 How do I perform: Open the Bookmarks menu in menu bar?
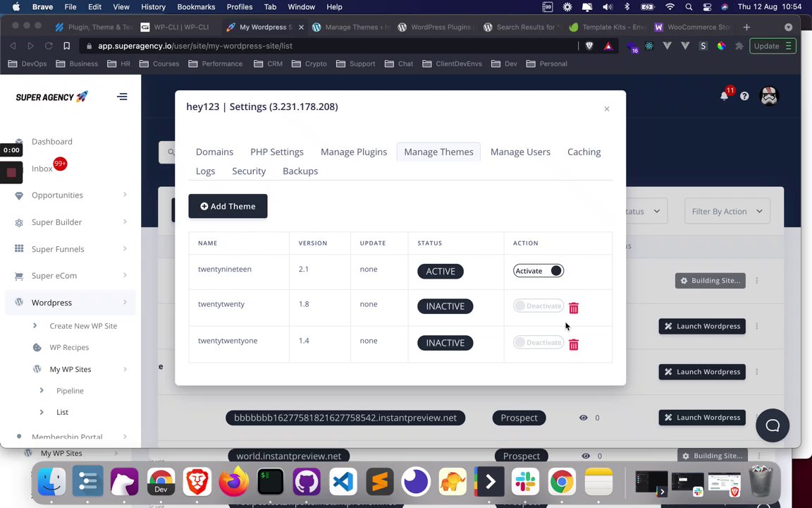tap(196, 7)
